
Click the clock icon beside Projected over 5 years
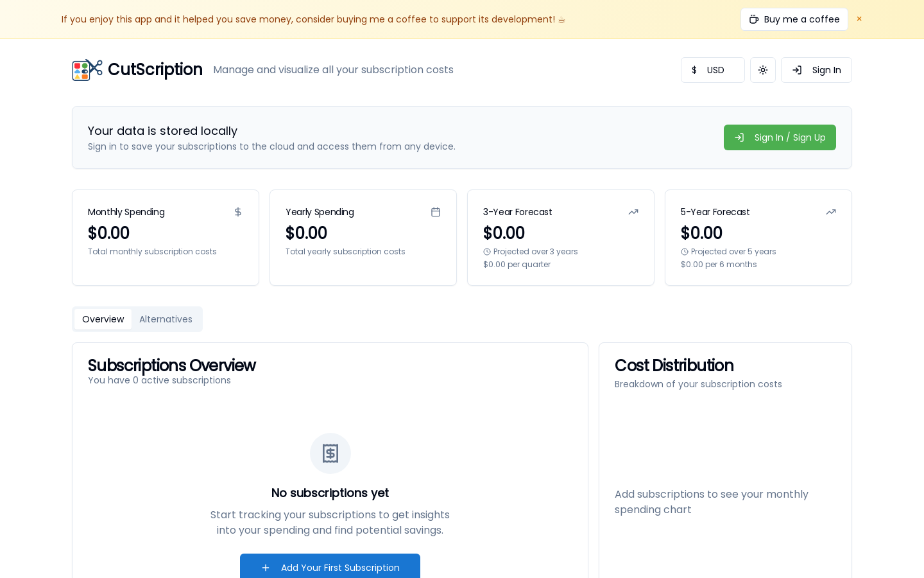tap(685, 252)
